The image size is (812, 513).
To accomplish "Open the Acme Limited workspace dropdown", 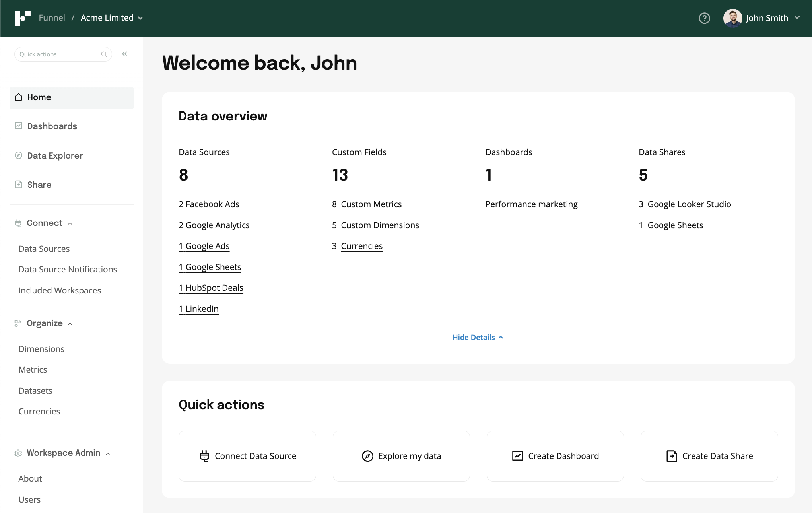I will click(x=140, y=18).
